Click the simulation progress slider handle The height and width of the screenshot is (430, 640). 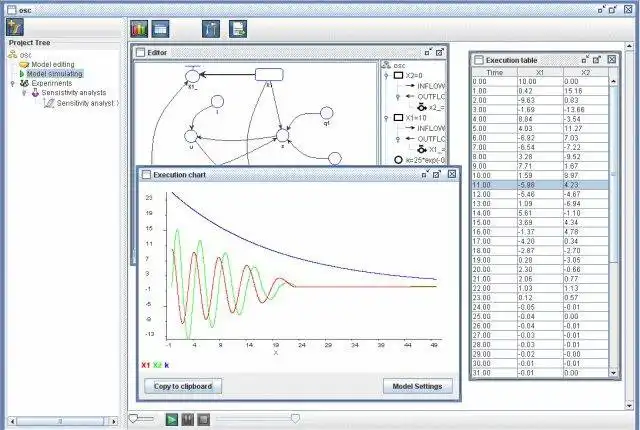[295, 419]
